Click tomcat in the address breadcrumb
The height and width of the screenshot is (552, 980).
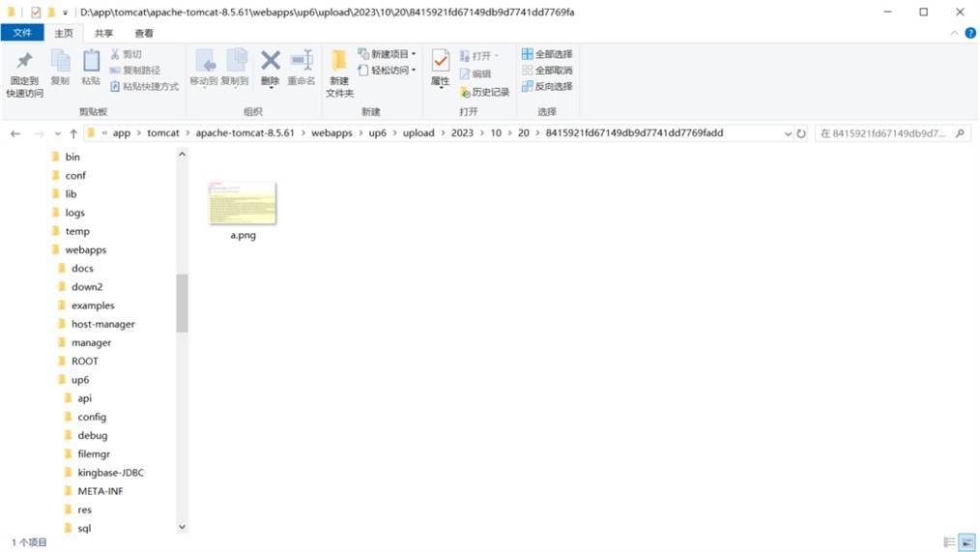pyautogui.click(x=163, y=133)
